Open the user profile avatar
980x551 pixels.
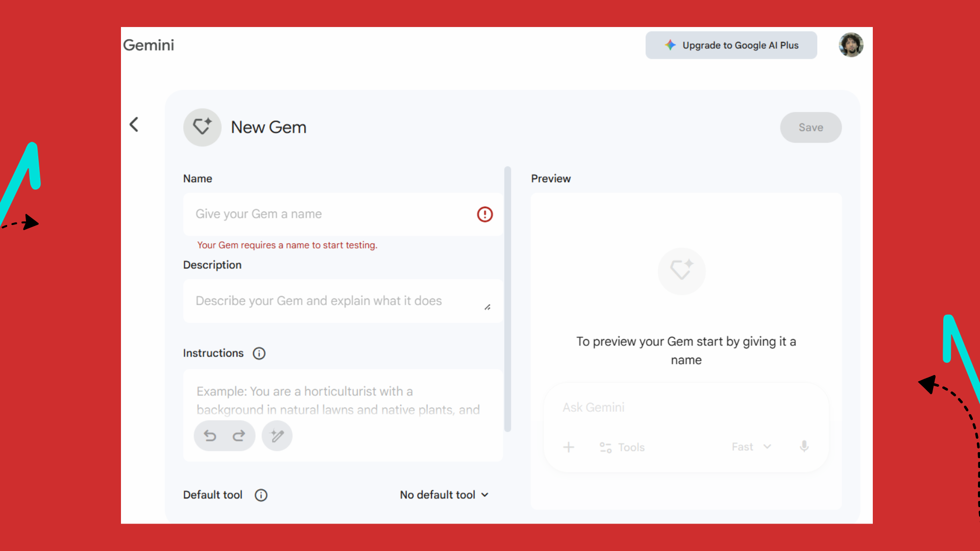coord(851,45)
